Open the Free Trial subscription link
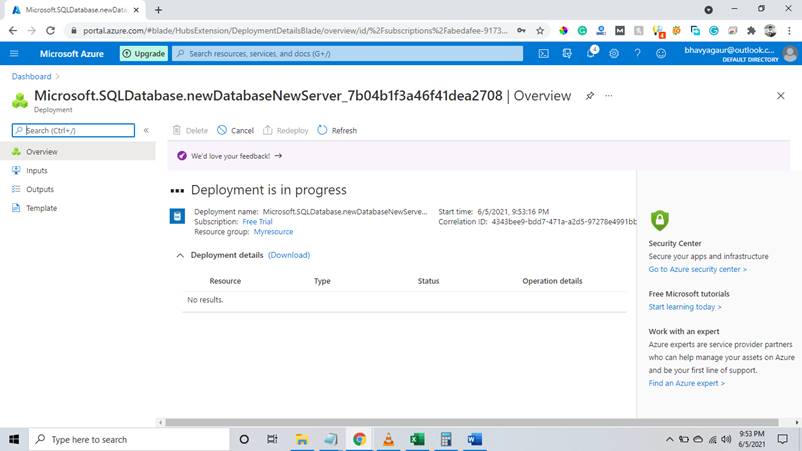The image size is (802, 451). pos(257,221)
